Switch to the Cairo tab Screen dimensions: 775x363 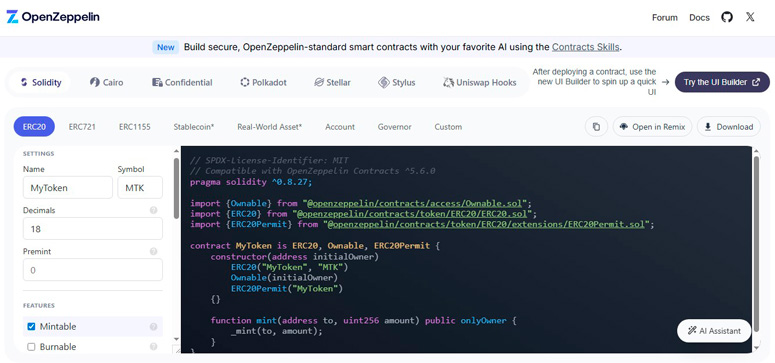tap(107, 83)
